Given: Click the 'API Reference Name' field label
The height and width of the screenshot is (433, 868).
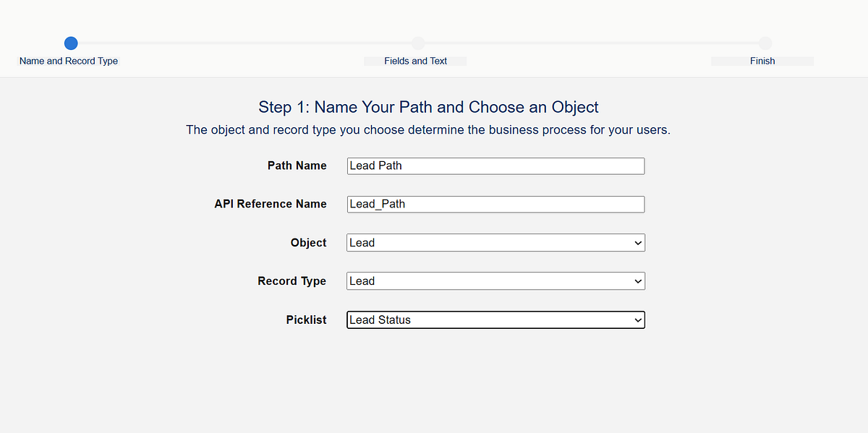Looking at the screenshot, I should pyautogui.click(x=271, y=205).
